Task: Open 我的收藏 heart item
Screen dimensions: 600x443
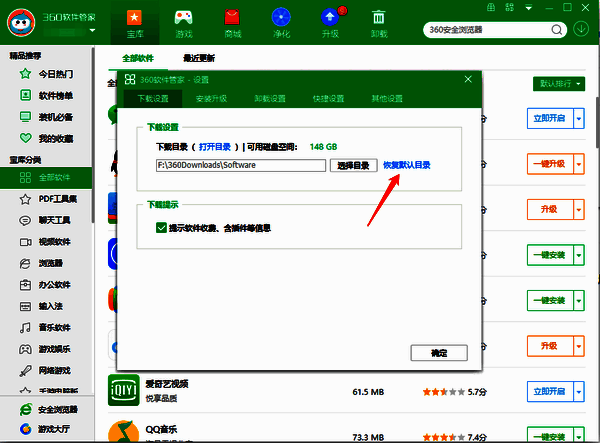Action: [46, 138]
